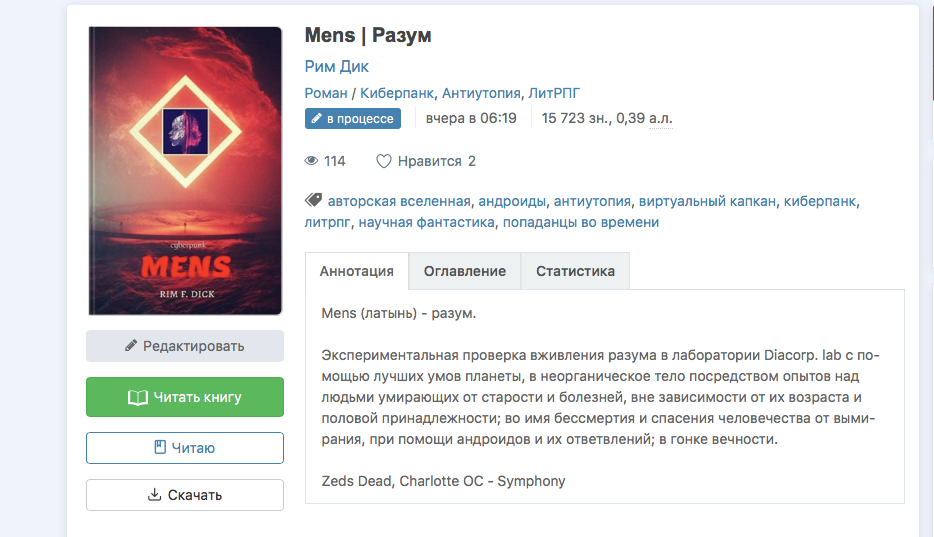This screenshot has height=537, width=934.
Task: Click the green Читать книгу button
Action: point(185,397)
